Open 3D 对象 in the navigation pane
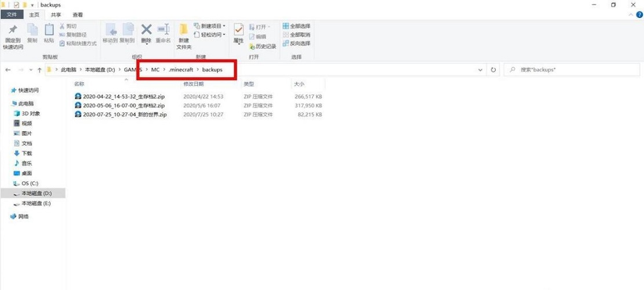 (x=27, y=114)
